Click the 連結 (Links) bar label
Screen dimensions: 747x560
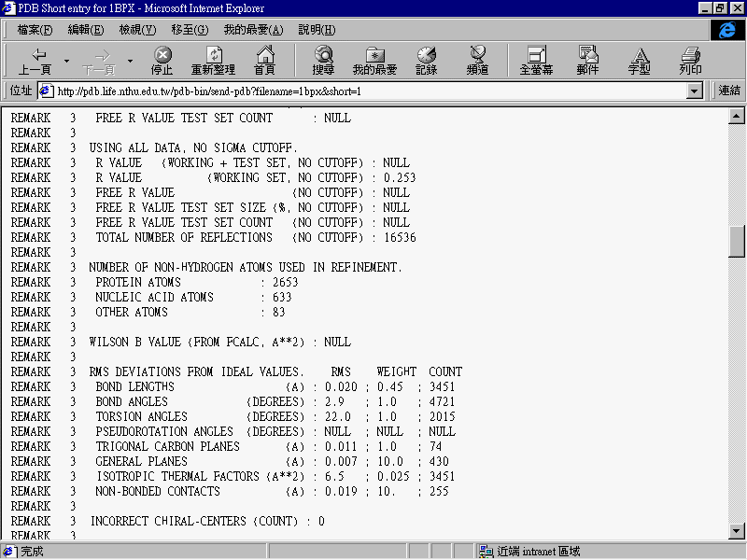click(729, 91)
